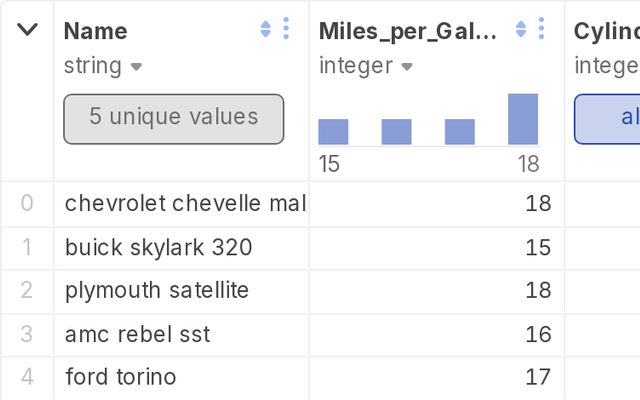Viewport: 640px width, 400px height.
Task: Expand the top-left chevron toggle
Action: tap(28, 30)
